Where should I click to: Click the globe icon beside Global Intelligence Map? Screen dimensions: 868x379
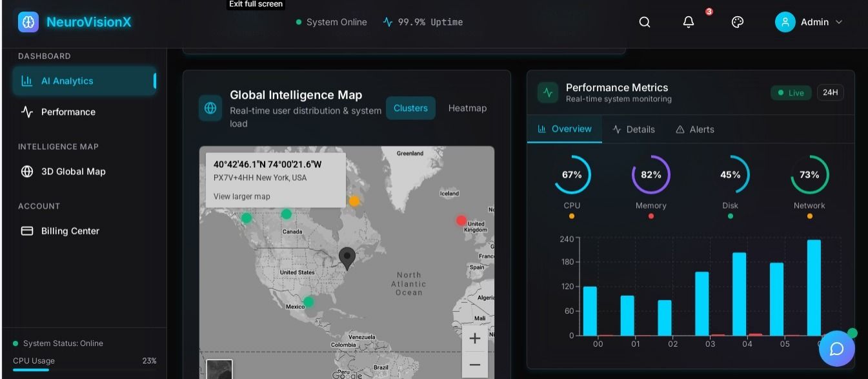click(x=210, y=108)
